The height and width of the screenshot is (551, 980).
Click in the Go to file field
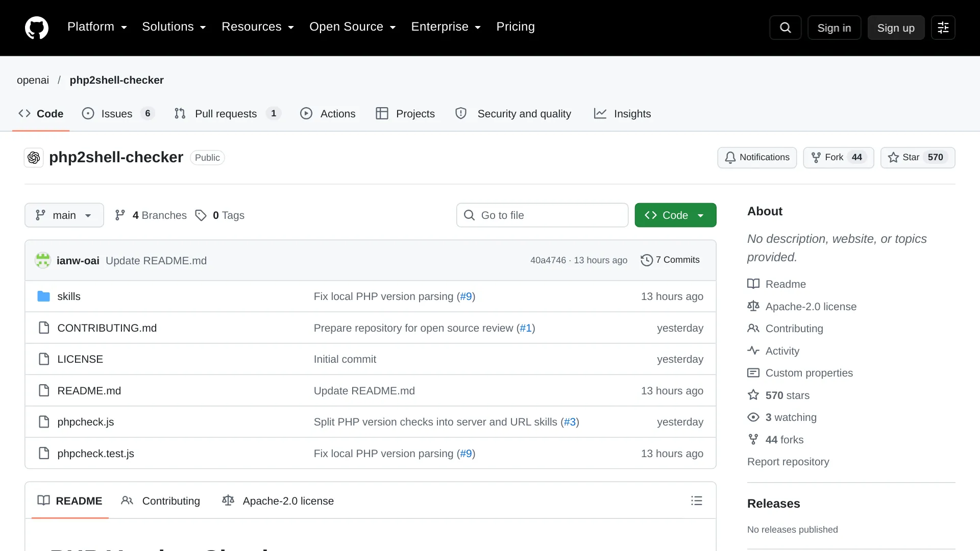click(x=542, y=215)
